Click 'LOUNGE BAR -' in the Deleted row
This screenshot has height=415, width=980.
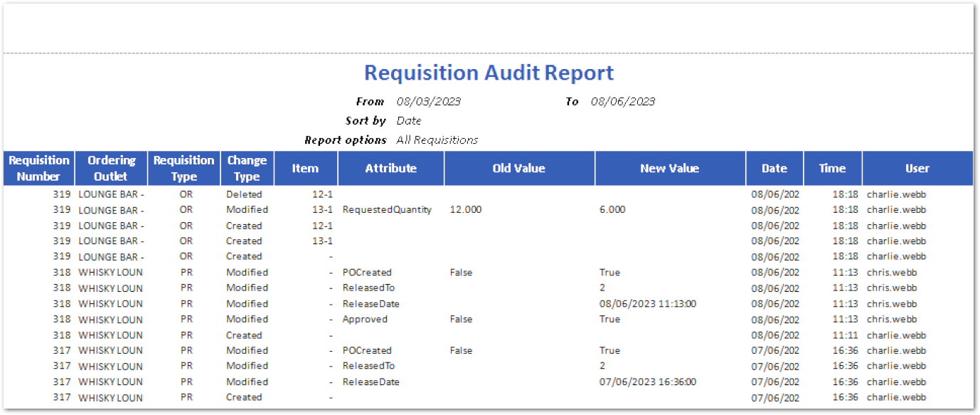111,194
